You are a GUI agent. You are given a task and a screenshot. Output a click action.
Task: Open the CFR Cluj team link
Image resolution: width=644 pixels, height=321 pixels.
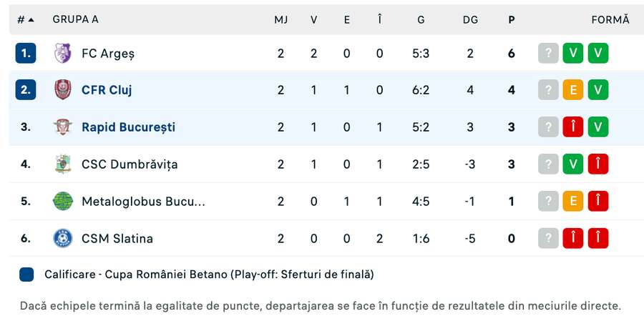[x=107, y=90]
